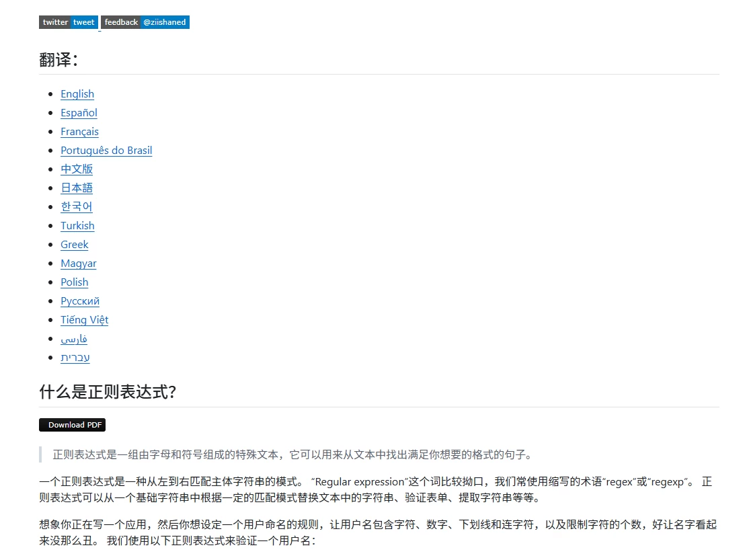Select the Polish translation link

point(74,282)
